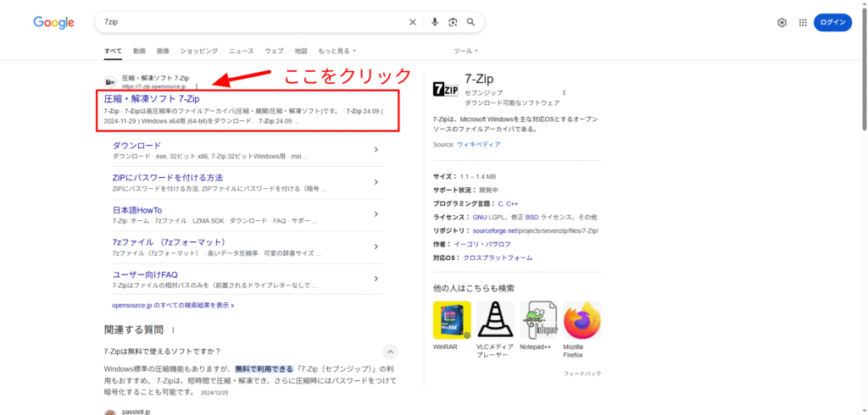Open the 圧縮・解凍ソフト 7-Zip result title
The image size is (868, 415).
coord(152,99)
